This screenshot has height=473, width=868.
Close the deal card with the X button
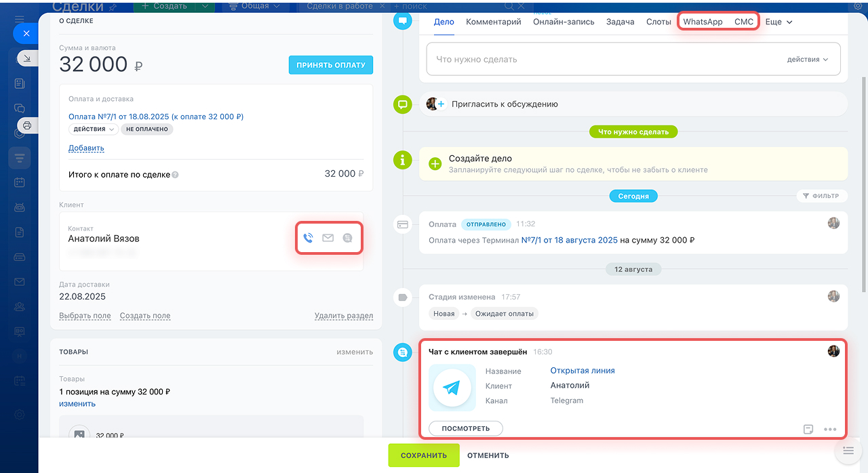coord(26,33)
